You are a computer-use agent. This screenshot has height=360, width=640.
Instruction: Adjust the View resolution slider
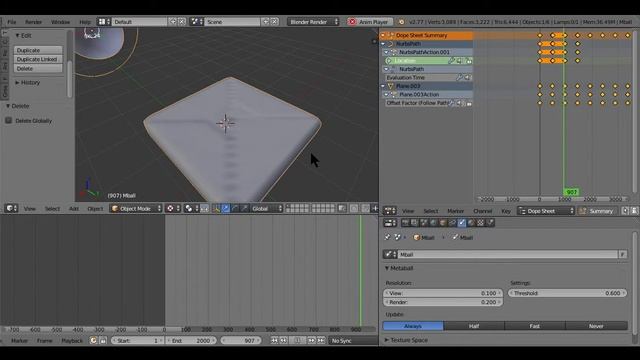point(443,293)
